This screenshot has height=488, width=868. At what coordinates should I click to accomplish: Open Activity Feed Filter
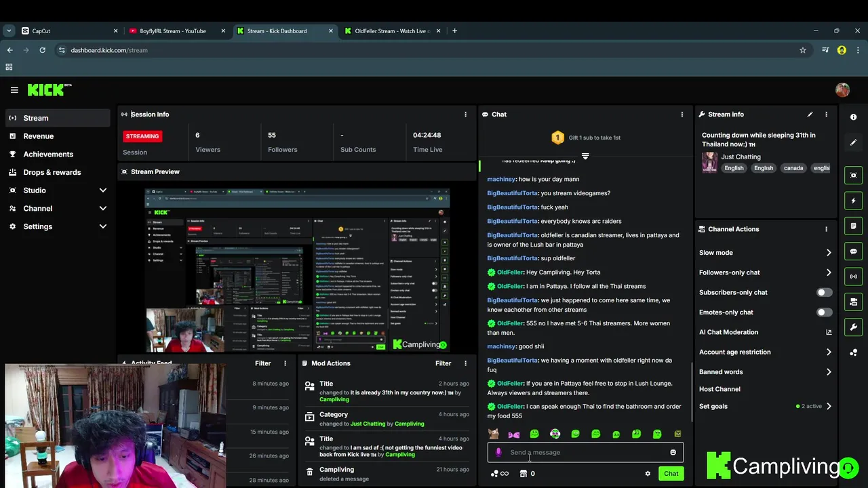coord(262,363)
